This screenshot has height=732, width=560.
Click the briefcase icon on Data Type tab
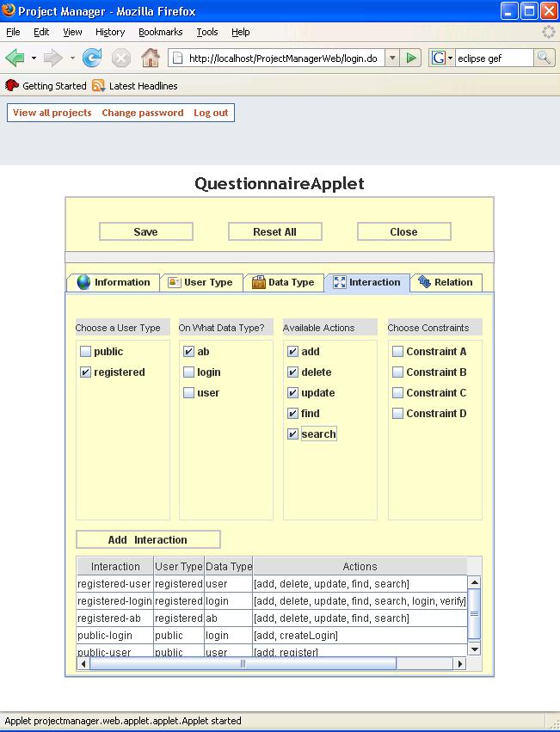pyautogui.click(x=259, y=282)
